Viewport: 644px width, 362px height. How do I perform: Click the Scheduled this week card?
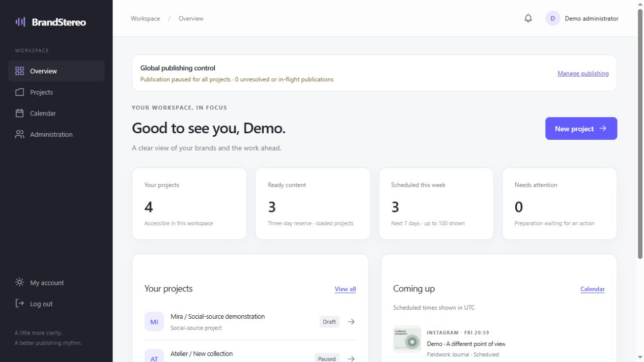pyautogui.click(x=436, y=203)
